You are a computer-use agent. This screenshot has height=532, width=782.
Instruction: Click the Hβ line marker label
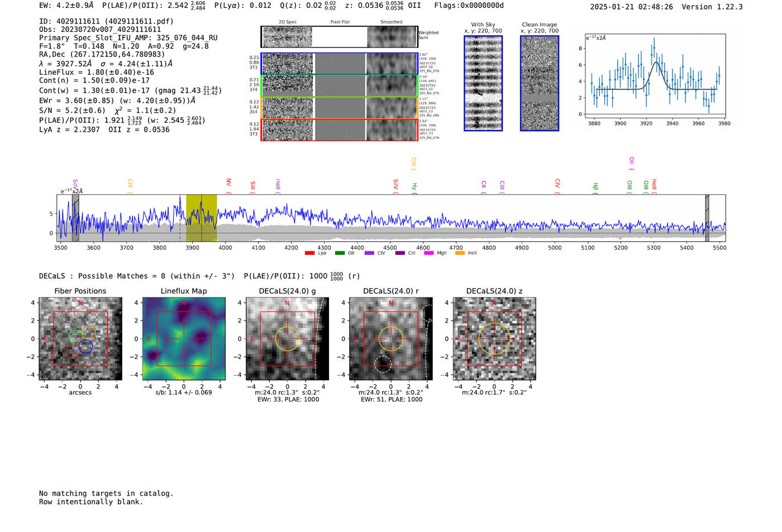point(595,188)
